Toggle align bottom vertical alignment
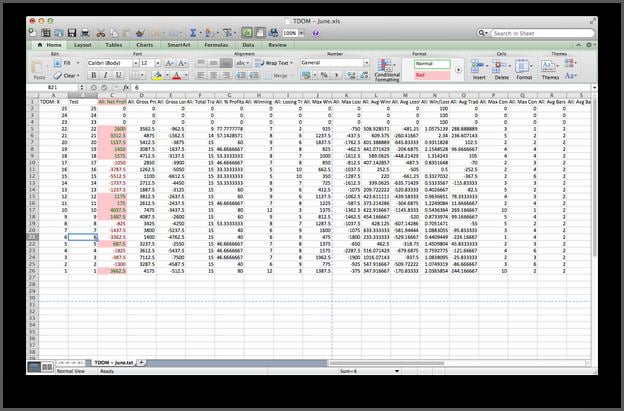Image resolution: width=624 pixels, height=411 pixels. (x=226, y=63)
